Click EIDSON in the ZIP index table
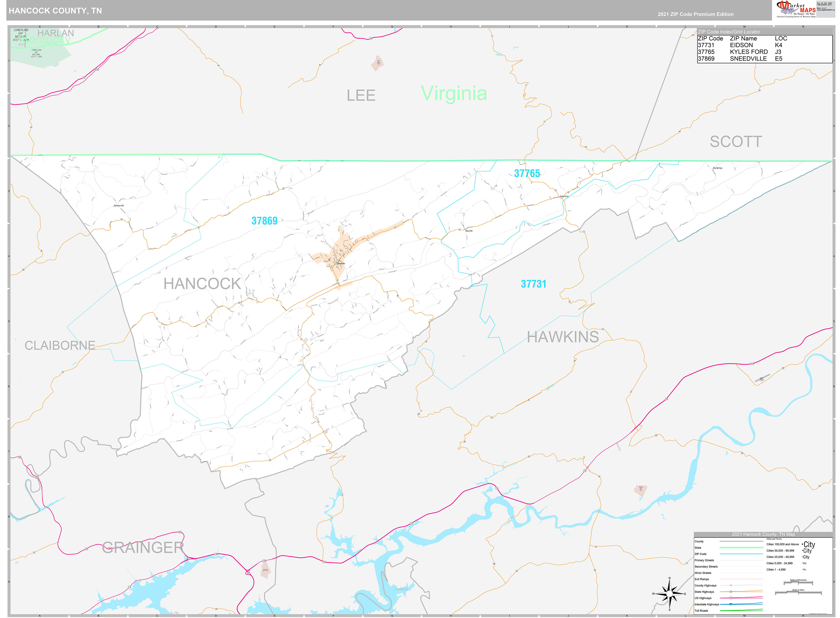The height and width of the screenshot is (618, 840). [x=741, y=45]
